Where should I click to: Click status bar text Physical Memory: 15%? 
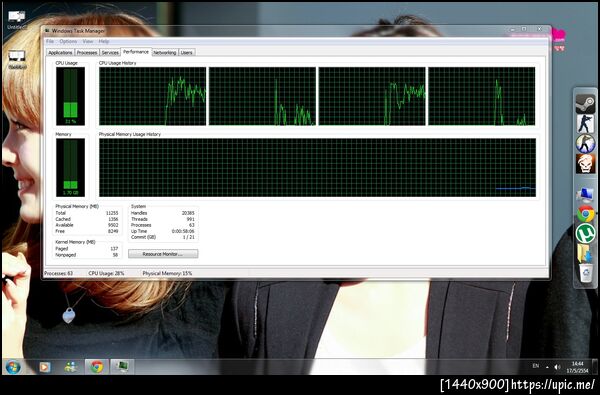tap(167, 273)
